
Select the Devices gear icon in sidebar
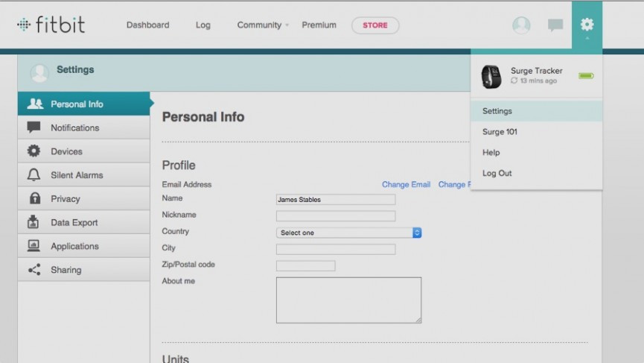click(34, 151)
